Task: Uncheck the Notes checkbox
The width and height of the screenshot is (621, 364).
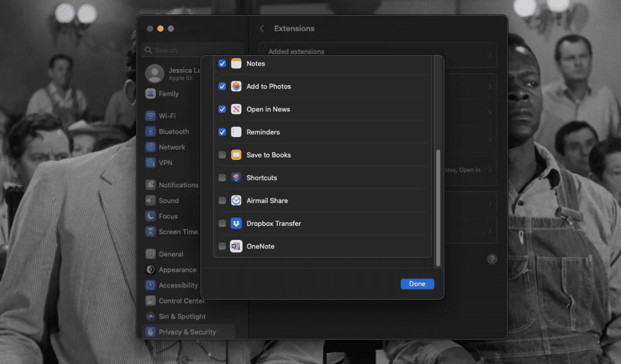Action: click(x=222, y=63)
